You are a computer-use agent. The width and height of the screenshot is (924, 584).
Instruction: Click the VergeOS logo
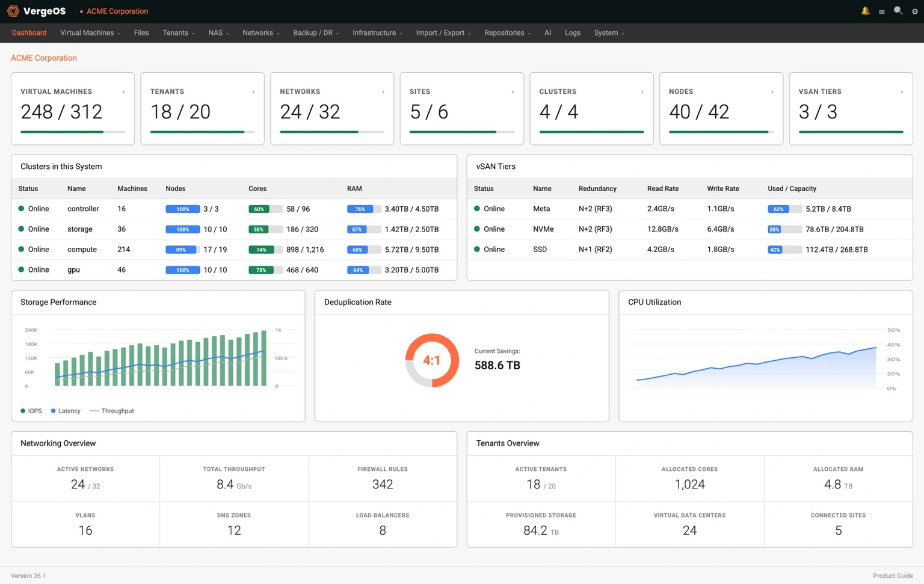(x=36, y=11)
